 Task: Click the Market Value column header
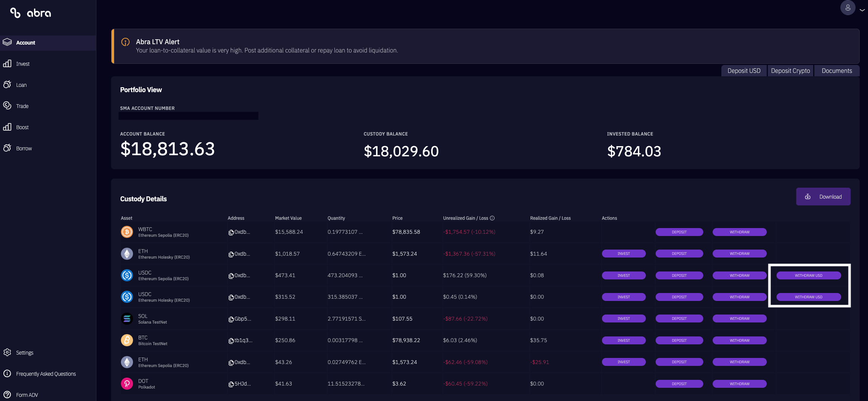(288, 218)
